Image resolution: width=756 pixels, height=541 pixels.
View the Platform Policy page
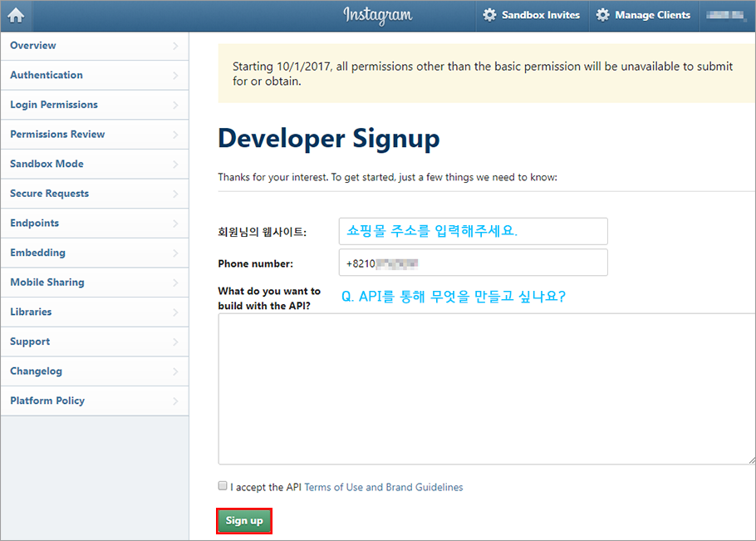pos(95,401)
